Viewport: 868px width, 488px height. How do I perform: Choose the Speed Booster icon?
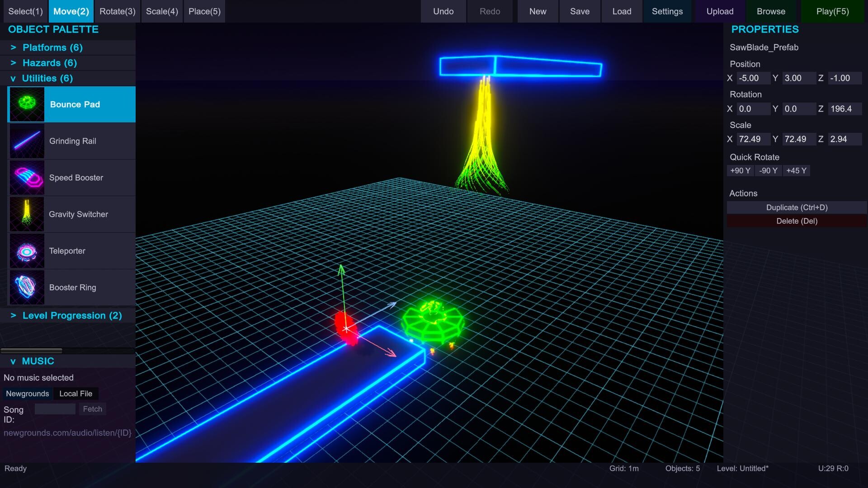(x=27, y=178)
